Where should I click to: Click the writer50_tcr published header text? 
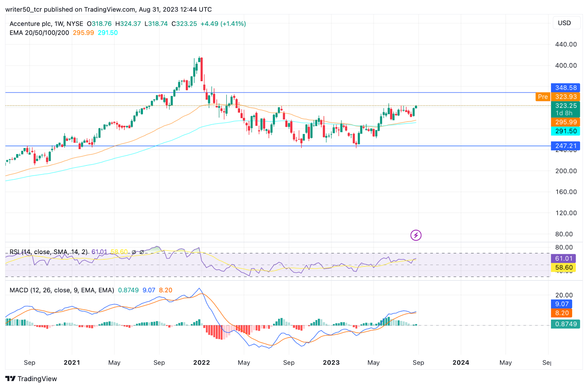click(x=108, y=9)
